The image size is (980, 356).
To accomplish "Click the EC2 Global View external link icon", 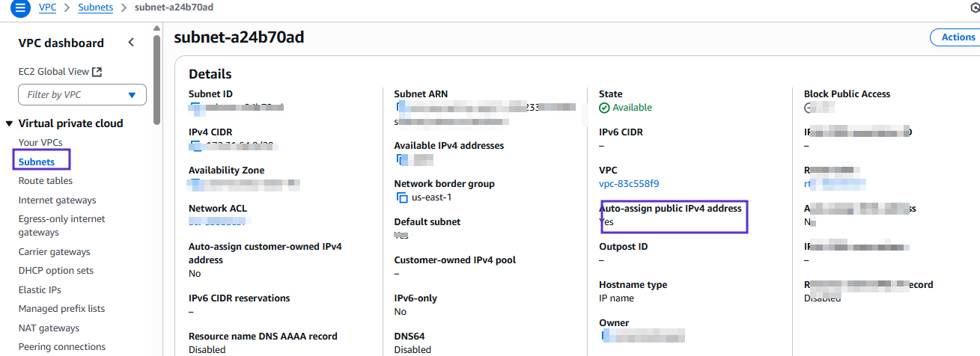I will [x=97, y=72].
